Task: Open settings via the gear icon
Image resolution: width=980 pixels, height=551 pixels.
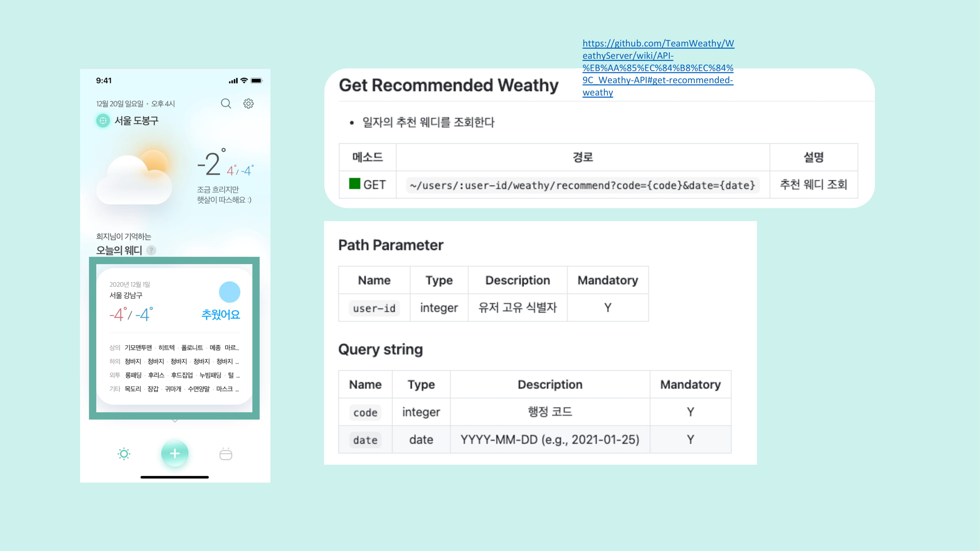Action: pos(248,104)
